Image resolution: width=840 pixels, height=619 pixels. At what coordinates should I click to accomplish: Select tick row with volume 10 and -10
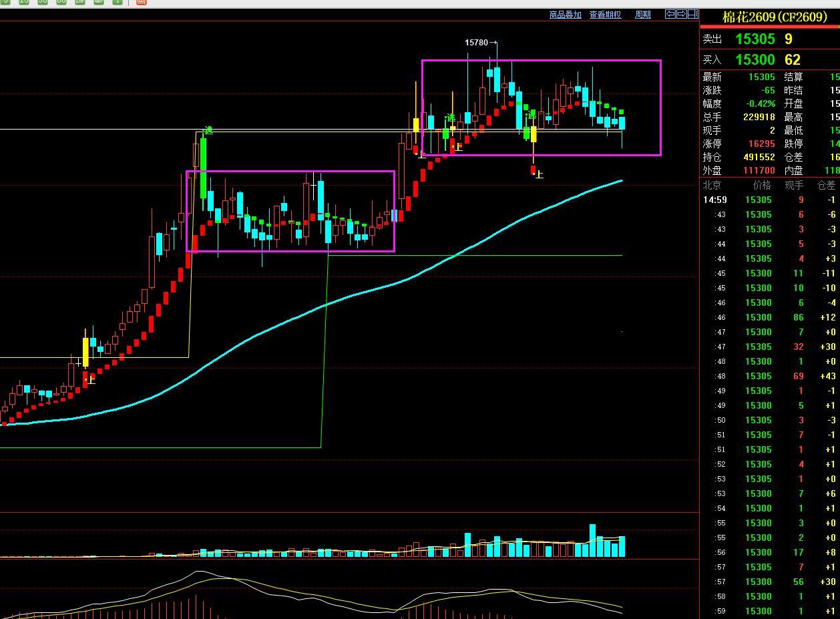coord(770,288)
